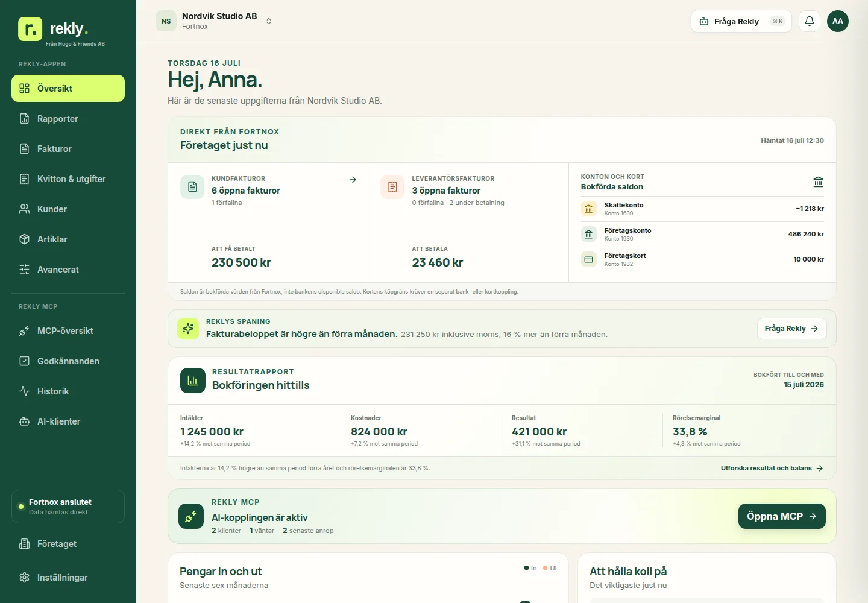Click the 230 500 kr amount
This screenshot has height=603, width=868.
(241, 262)
